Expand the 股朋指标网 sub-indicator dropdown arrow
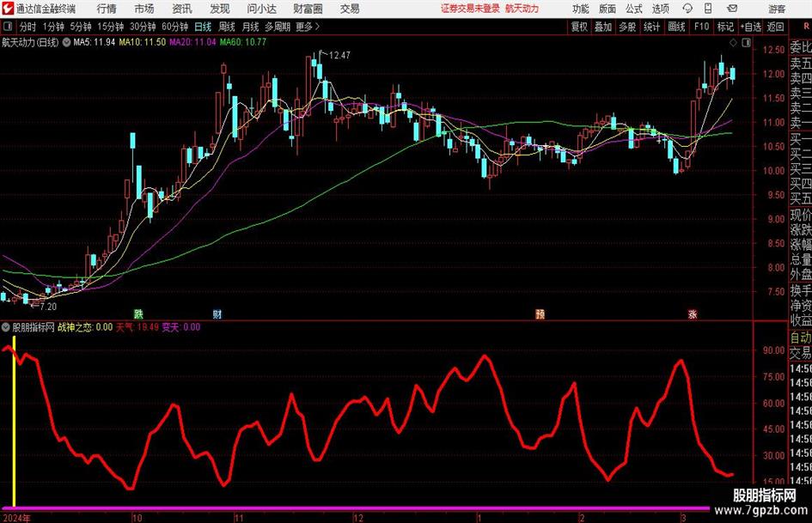 [6, 327]
